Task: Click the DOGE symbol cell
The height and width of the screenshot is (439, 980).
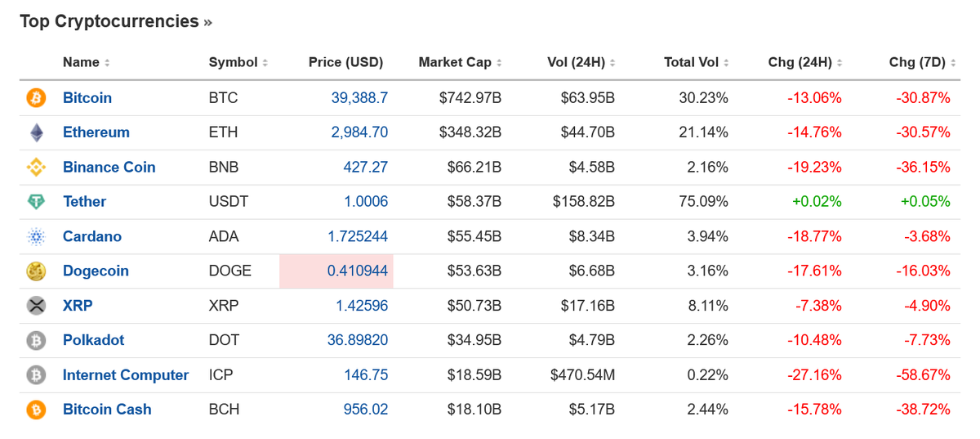Action: [x=230, y=271]
